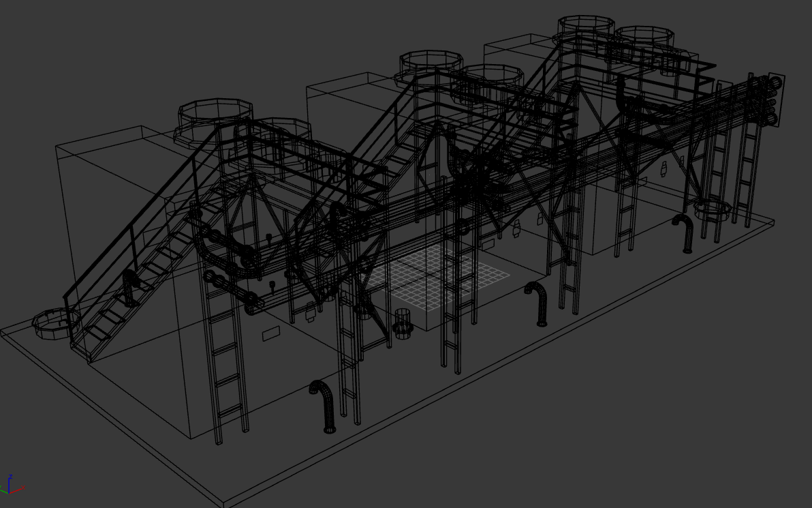Select the pipe end plate at far right
Viewport: 812px width, 508px height.
[776, 100]
